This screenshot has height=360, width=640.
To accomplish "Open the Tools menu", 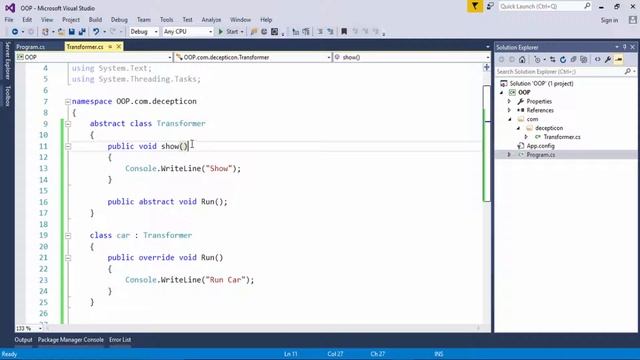I will pos(167,20).
